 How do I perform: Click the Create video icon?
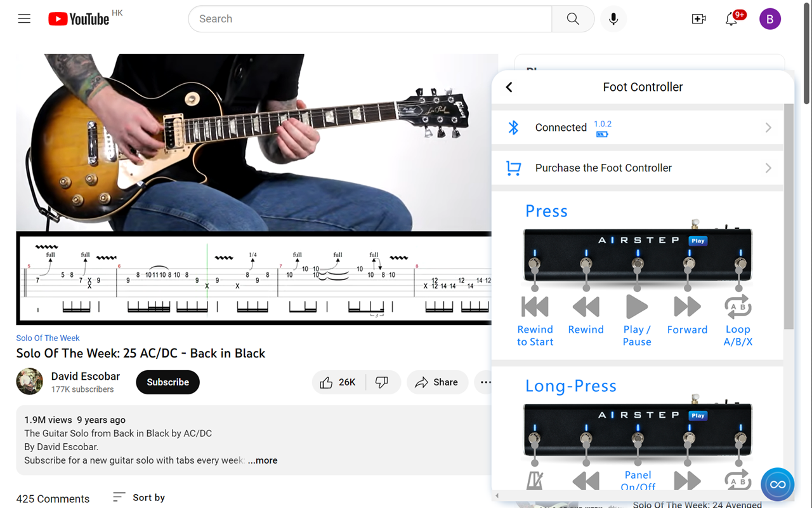click(x=698, y=19)
